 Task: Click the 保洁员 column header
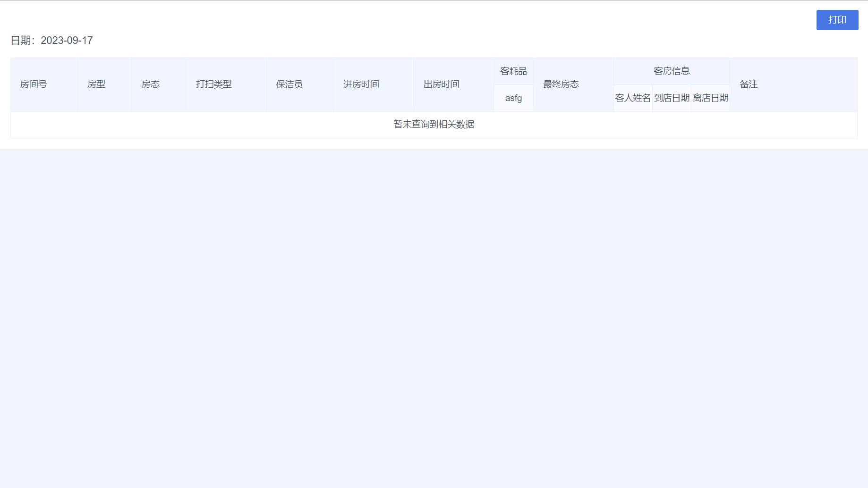tap(300, 84)
